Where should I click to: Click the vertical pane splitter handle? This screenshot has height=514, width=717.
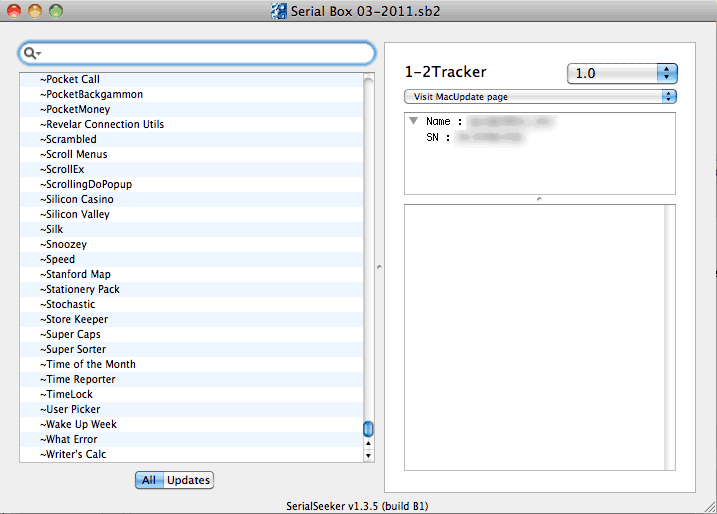tap(379, 267)
